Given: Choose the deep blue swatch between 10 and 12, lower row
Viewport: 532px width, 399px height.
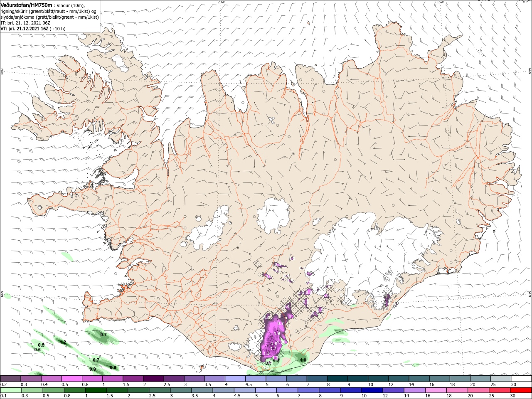Looking at the screenshot, I should point(373,390).
